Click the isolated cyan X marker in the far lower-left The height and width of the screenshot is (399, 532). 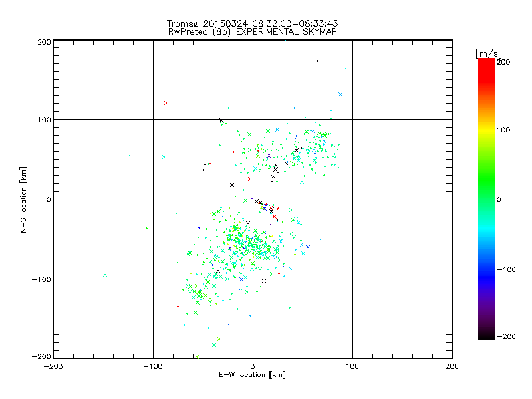pos(105,275)
